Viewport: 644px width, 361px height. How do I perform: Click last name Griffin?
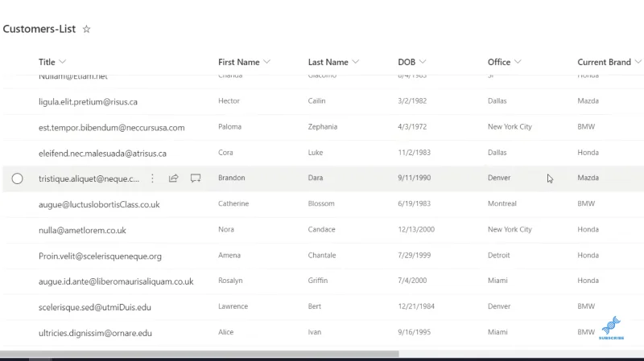(318, 281)
